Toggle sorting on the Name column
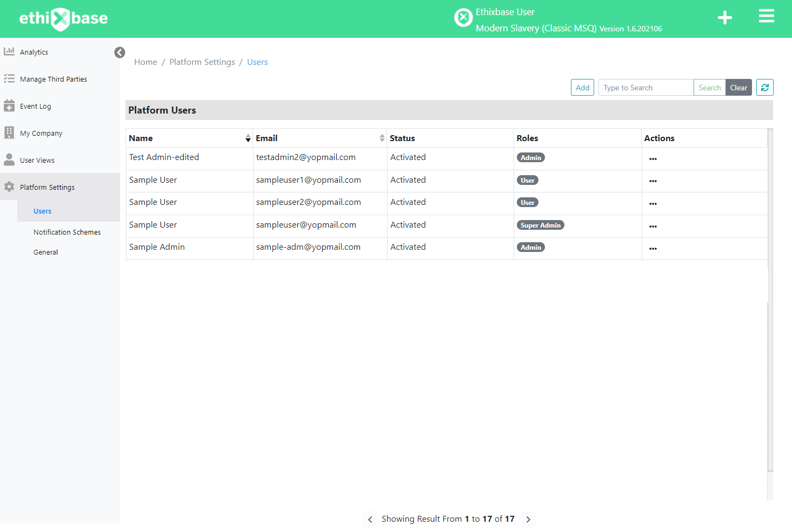The image size is (792, 532). (x=248, y=138)
